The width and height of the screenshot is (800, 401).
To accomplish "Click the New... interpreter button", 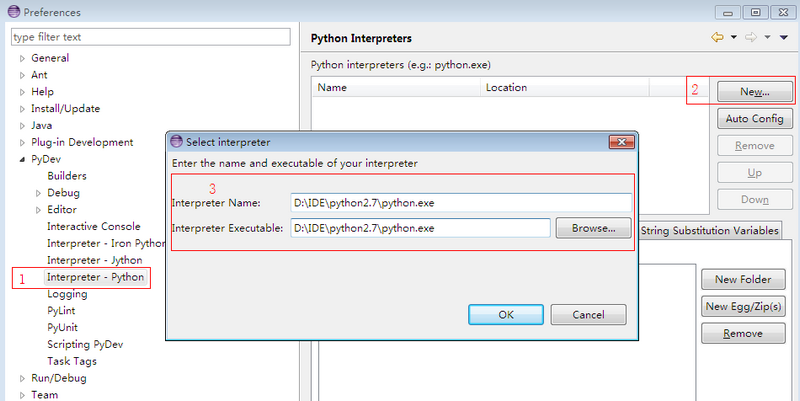I will click(x=754, y=91).
